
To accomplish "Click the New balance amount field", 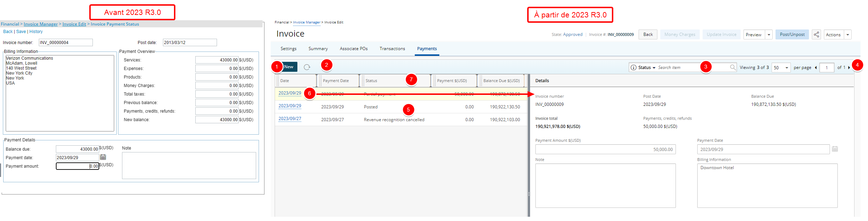I will click(x=217, y=120).
